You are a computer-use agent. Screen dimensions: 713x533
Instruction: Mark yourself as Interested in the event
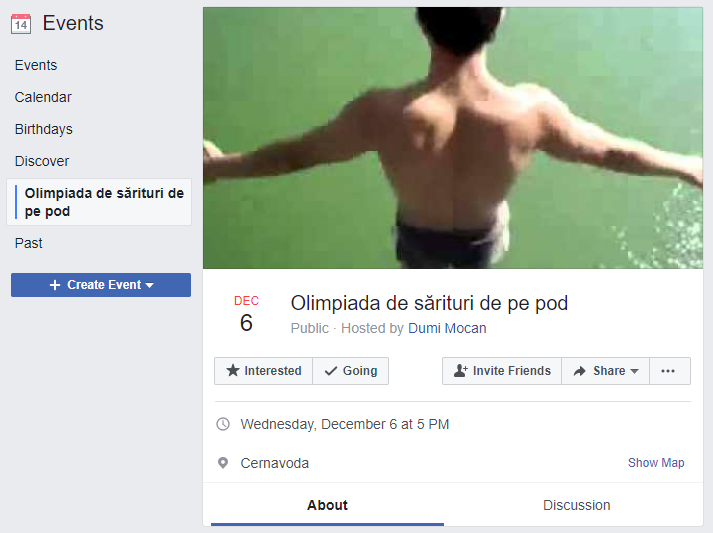click(264, 371)
